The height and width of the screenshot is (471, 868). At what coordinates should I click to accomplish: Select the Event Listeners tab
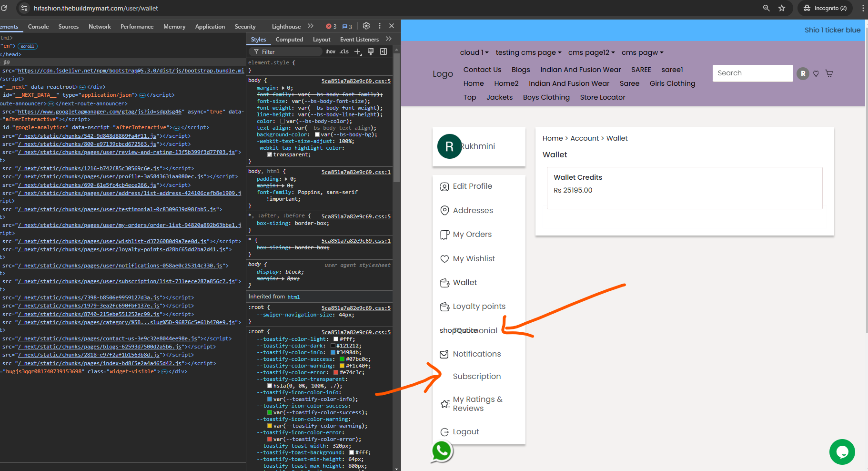click(x=359, y=40)
